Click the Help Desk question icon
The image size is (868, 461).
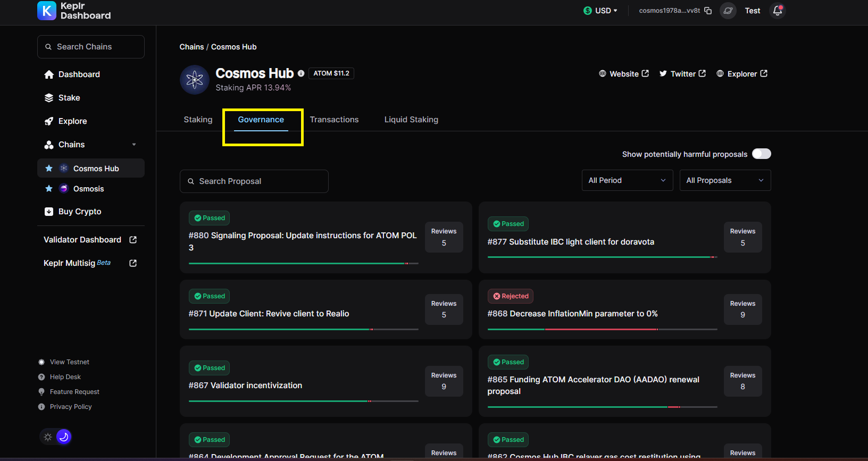click(x=41, y=377)
